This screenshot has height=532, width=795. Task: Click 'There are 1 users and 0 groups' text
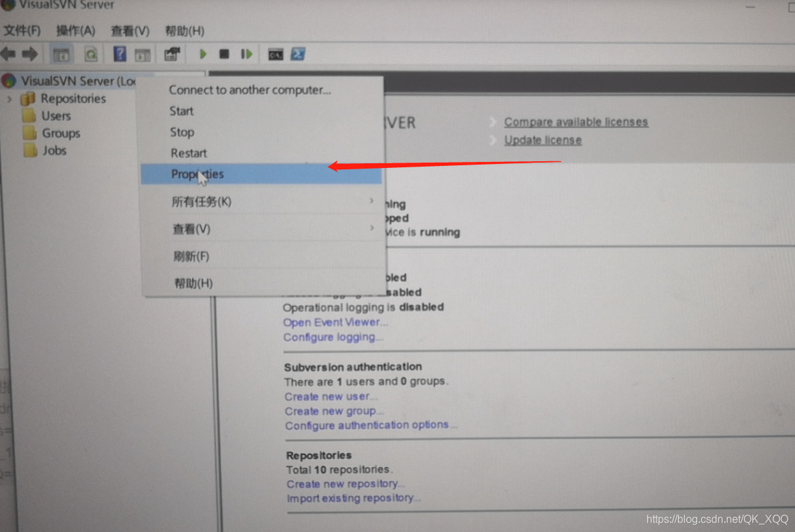click(366, 381)
